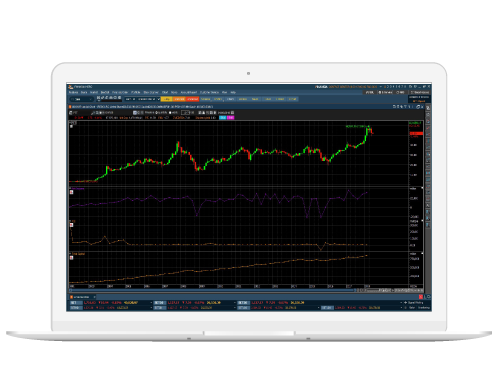Click the magenta button above the price chart
The width and height of the screenshot is (500, 365).
230,118
